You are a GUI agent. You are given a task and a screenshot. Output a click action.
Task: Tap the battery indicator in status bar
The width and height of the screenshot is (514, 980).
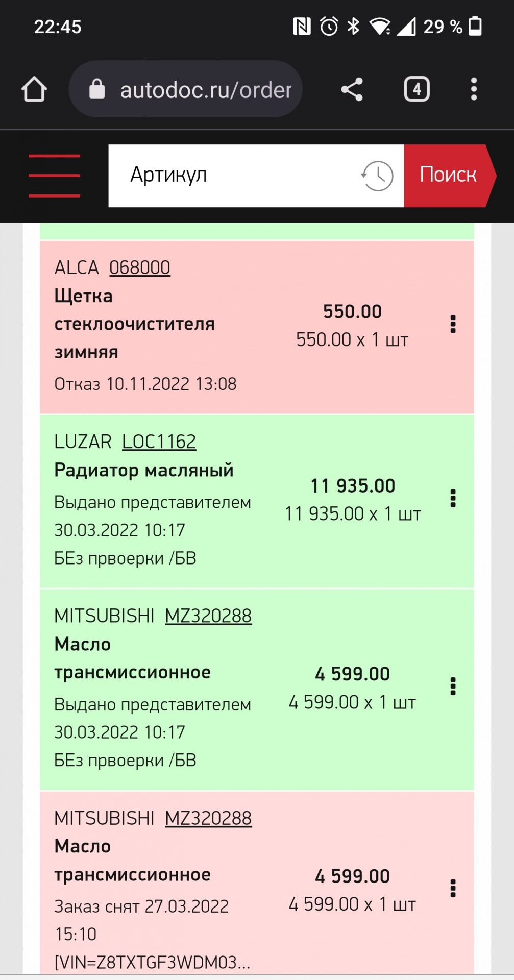[x=475, y=27]
